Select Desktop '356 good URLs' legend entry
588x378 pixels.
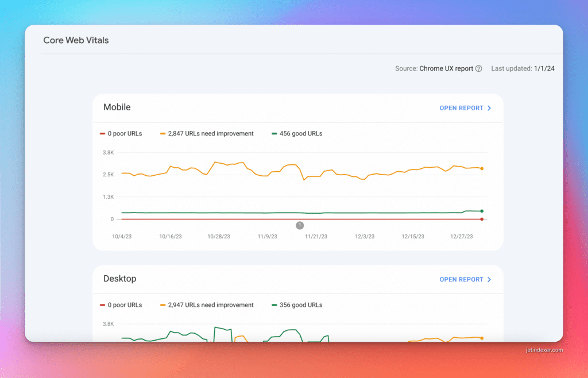pos(297,305)
